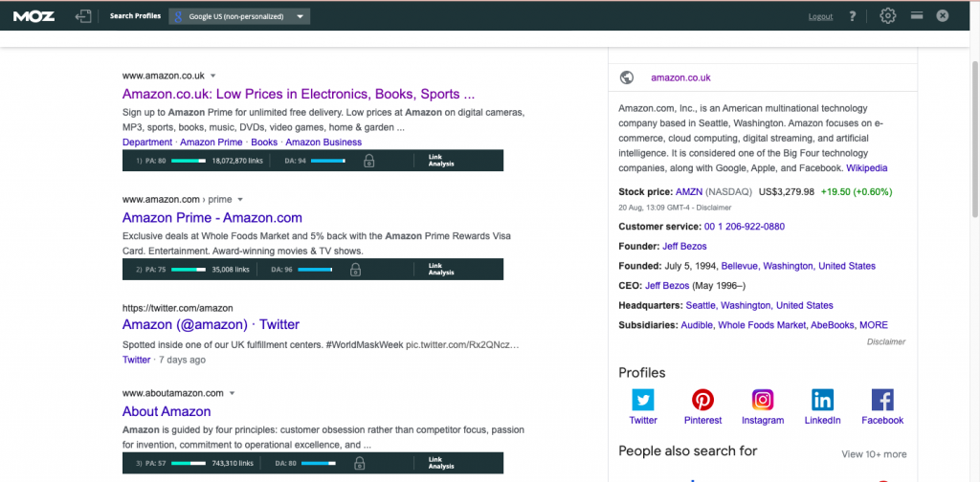Open MozBar settings gear

coord(887,16)
